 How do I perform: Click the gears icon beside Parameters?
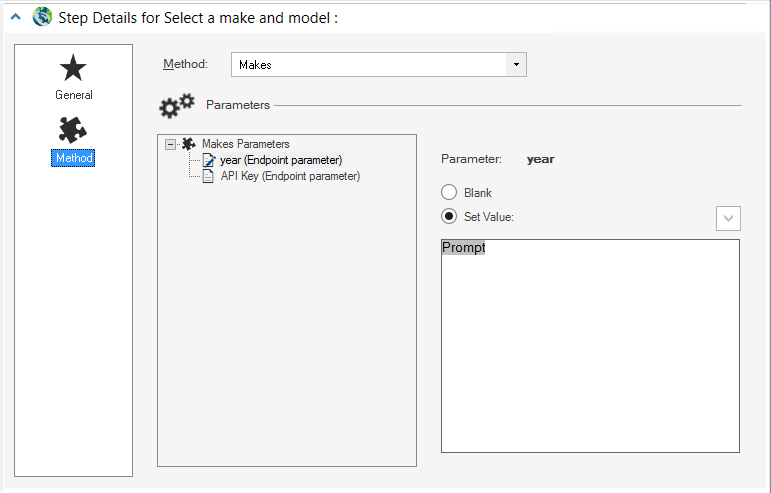coord(177,105)
